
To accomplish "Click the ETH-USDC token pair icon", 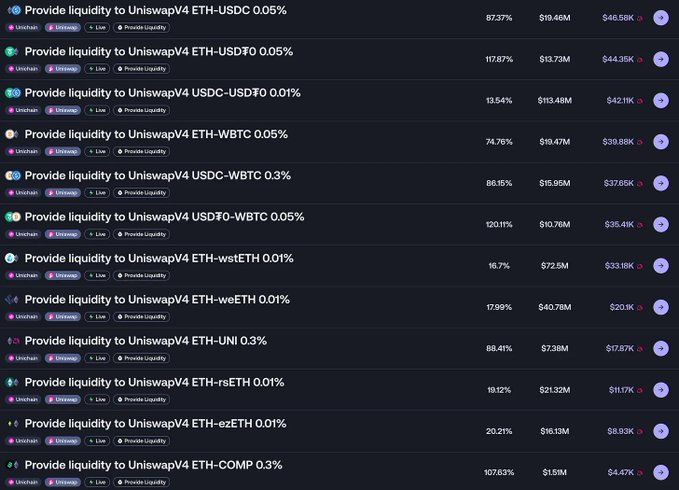I will coord(12,10).
